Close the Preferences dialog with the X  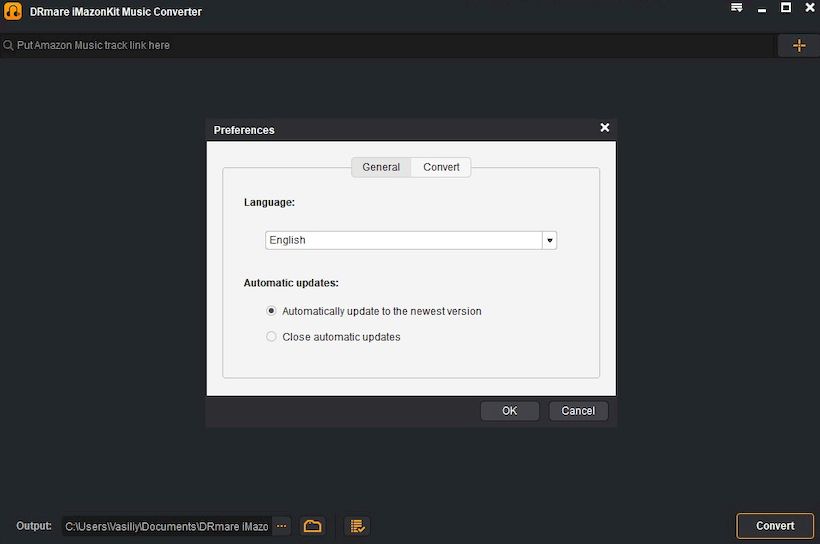click(605, 127)
